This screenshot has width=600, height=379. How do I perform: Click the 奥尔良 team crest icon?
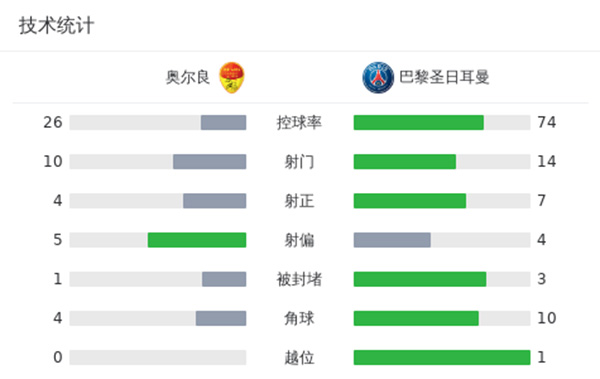click(x=232, y=78)
